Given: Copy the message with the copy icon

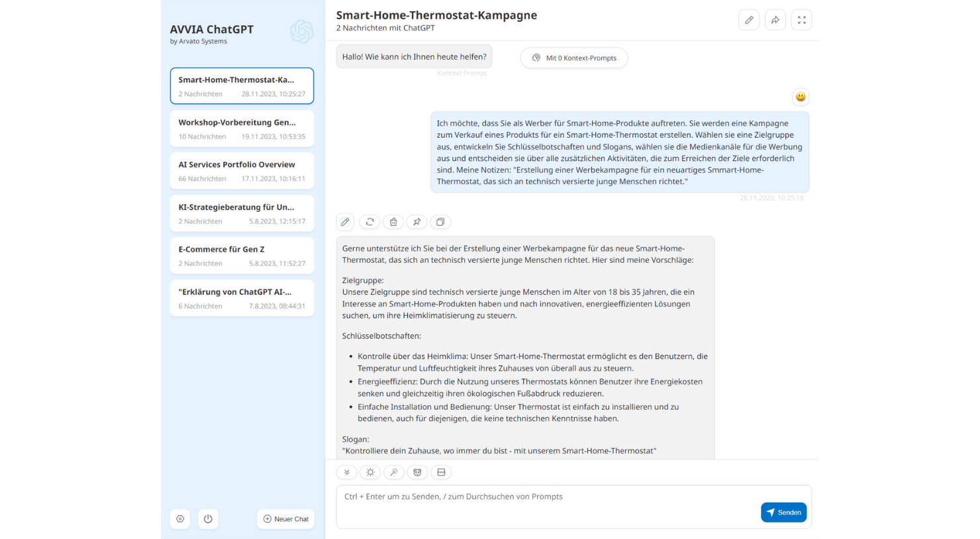Looking at the screenshot, I should 440,222.
